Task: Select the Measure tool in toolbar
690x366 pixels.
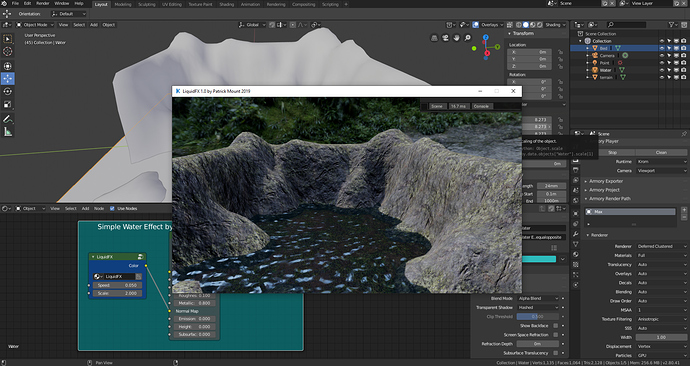Action: coord(7,132)
